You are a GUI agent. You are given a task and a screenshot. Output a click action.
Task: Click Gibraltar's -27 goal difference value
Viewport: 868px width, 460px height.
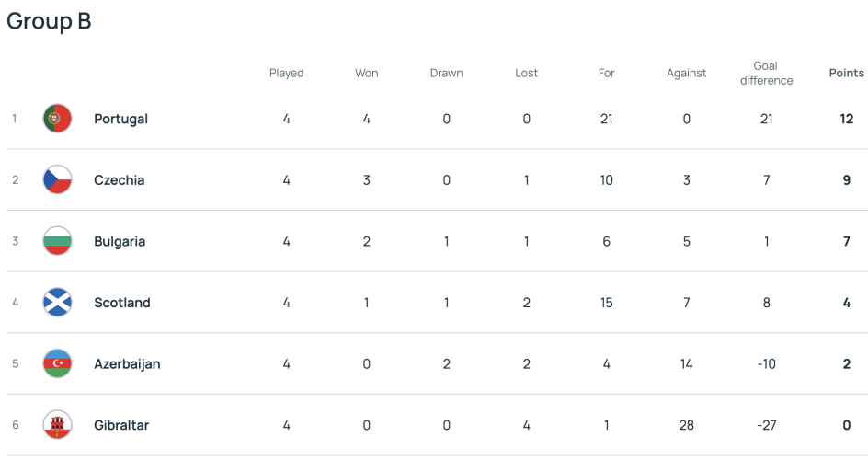[766, 425]
